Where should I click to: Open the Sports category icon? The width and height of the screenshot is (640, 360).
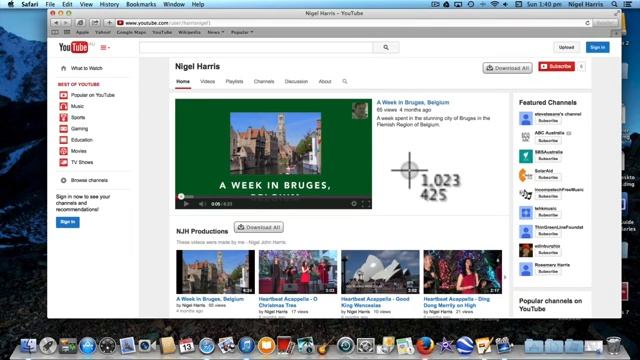click(63, 118)
